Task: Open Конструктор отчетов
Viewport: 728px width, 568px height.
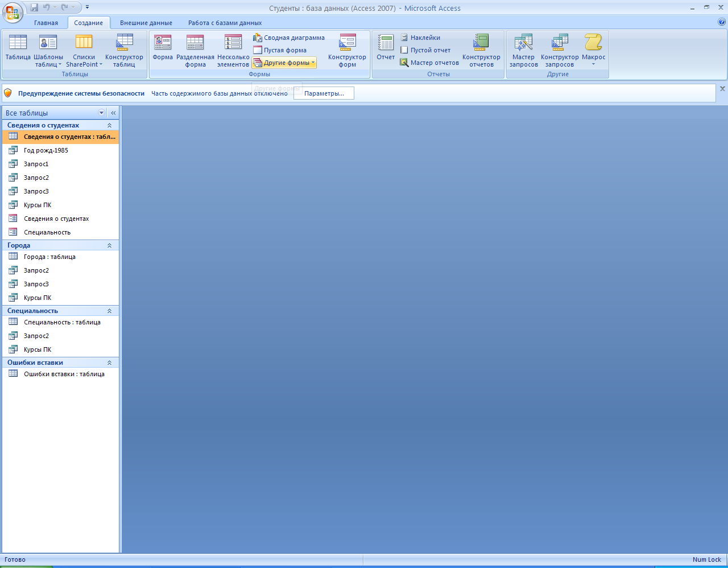Action: coord(481,50)
